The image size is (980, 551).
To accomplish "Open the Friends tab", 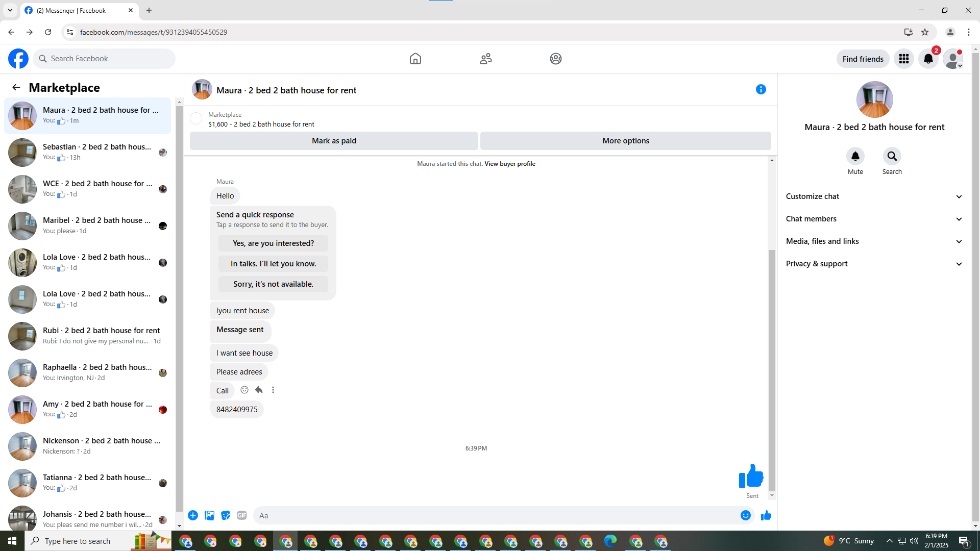I will click(485, 59).
